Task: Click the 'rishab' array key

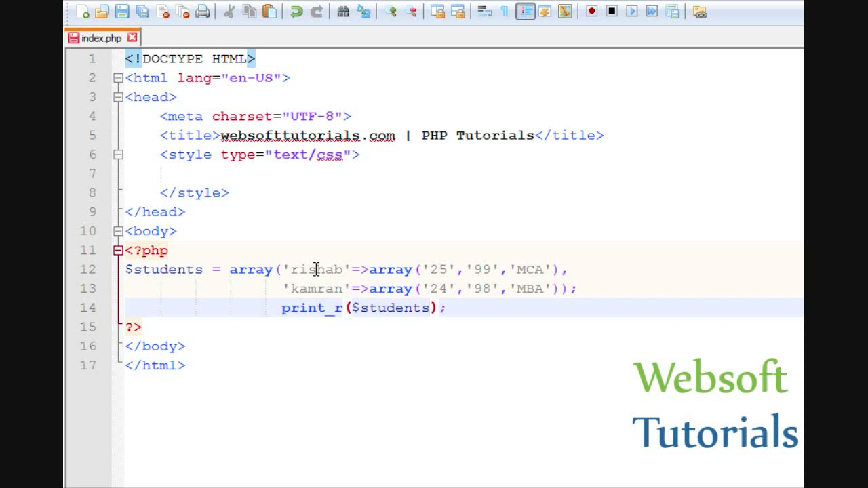Action: coord(317,270)
